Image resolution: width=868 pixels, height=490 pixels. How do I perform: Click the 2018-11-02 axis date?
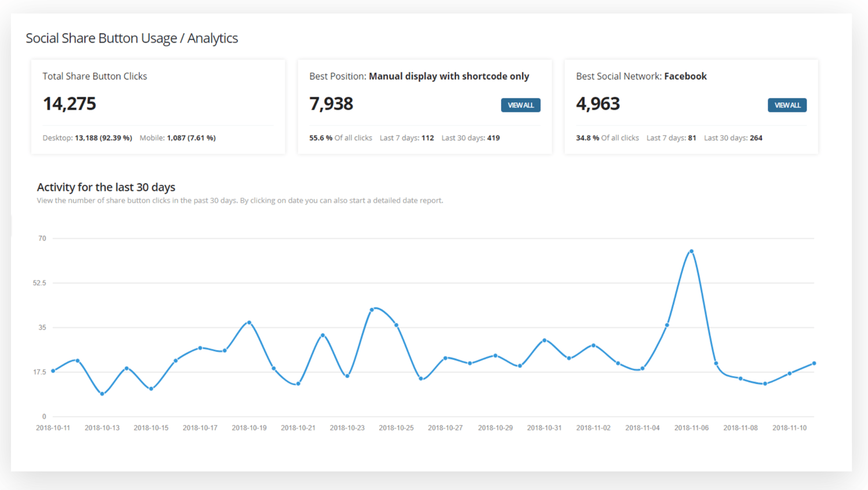(x=593, y=428)
